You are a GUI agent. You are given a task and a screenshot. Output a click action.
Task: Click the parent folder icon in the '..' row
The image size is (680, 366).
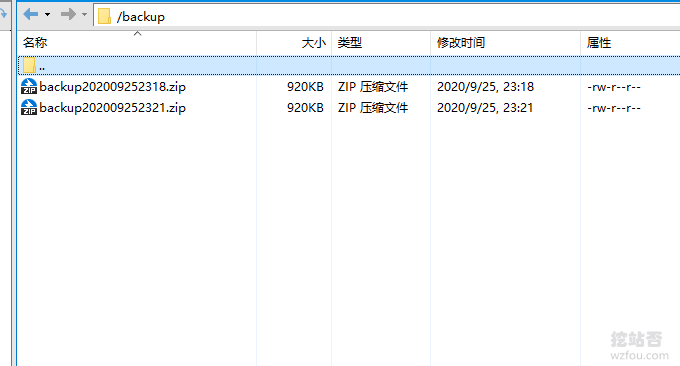tap(29, 65)
